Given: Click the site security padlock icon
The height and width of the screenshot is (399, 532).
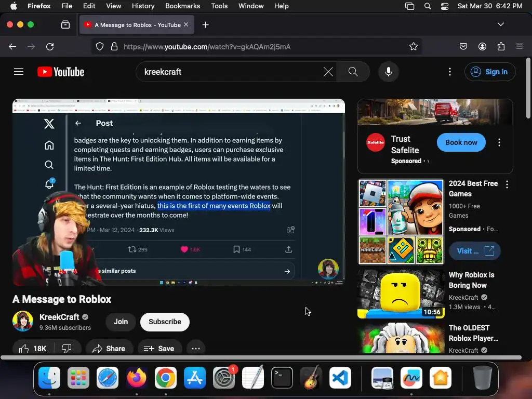Looking at the screenshot, I should (x=114, y=46).
